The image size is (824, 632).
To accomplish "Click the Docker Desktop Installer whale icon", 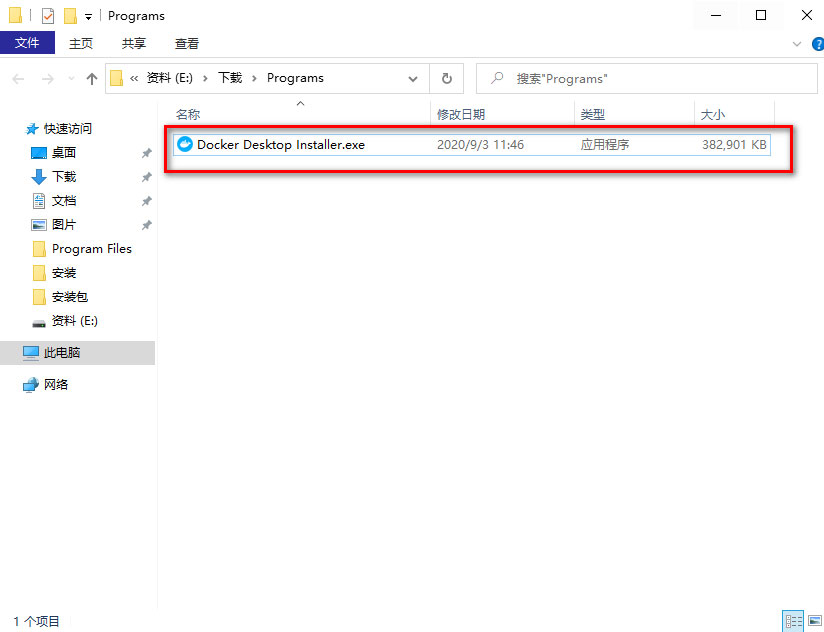I will point(184,145).
